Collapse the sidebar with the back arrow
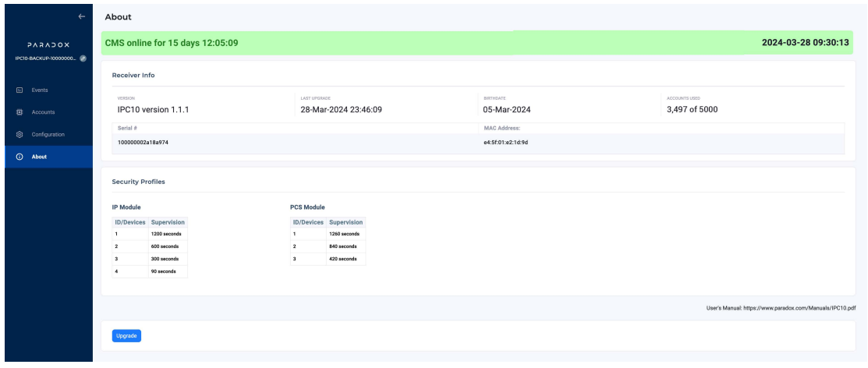 click(x=80, y=16)
